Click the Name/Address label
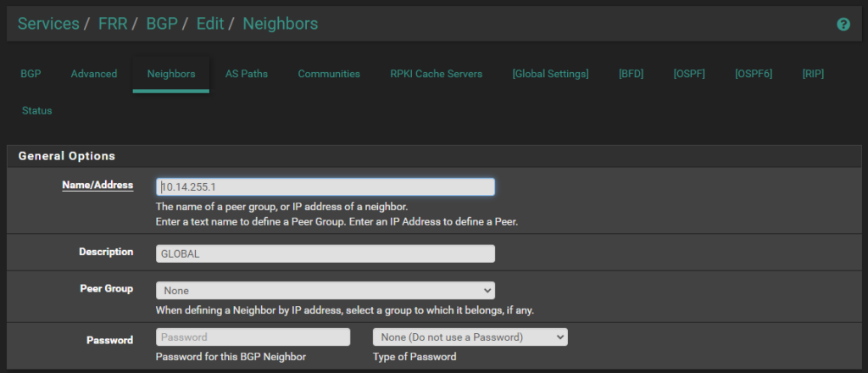Image resolution: width=868 pixels, height=373 pixels. click(98, 185)
